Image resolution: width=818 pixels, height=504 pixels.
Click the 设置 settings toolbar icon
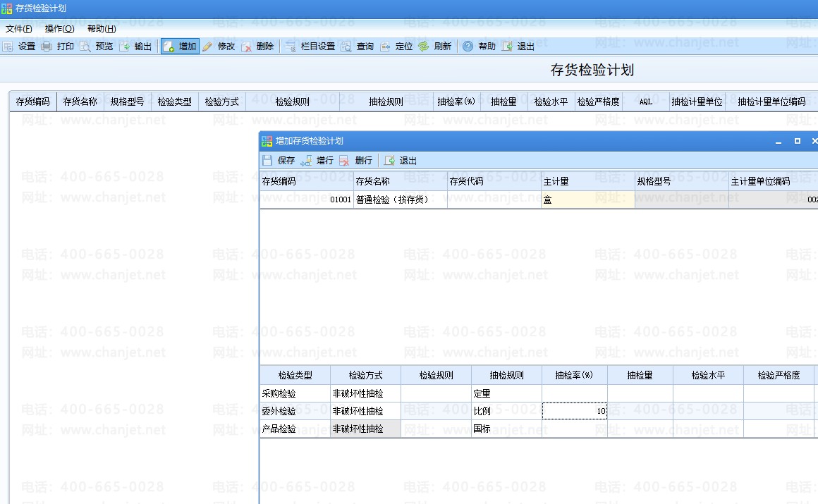click(x=8, y=47)
